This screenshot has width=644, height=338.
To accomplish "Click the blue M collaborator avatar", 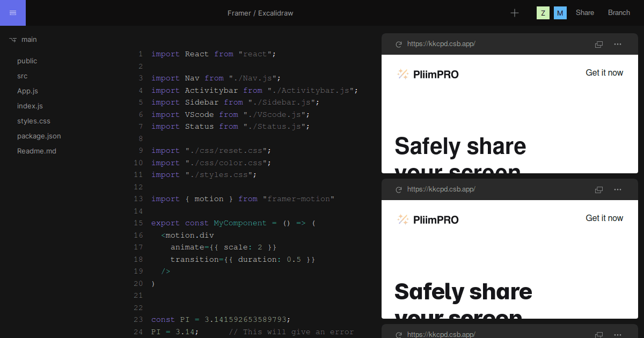I will tap(560, 12).
